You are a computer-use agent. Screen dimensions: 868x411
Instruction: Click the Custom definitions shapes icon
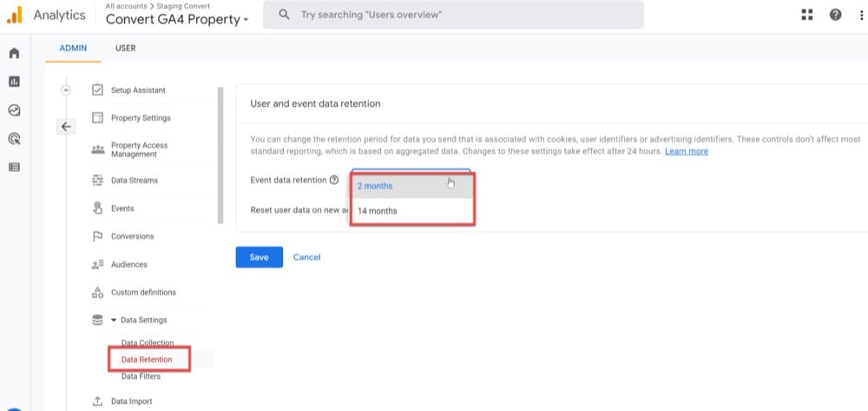click(x=97, y=293)
